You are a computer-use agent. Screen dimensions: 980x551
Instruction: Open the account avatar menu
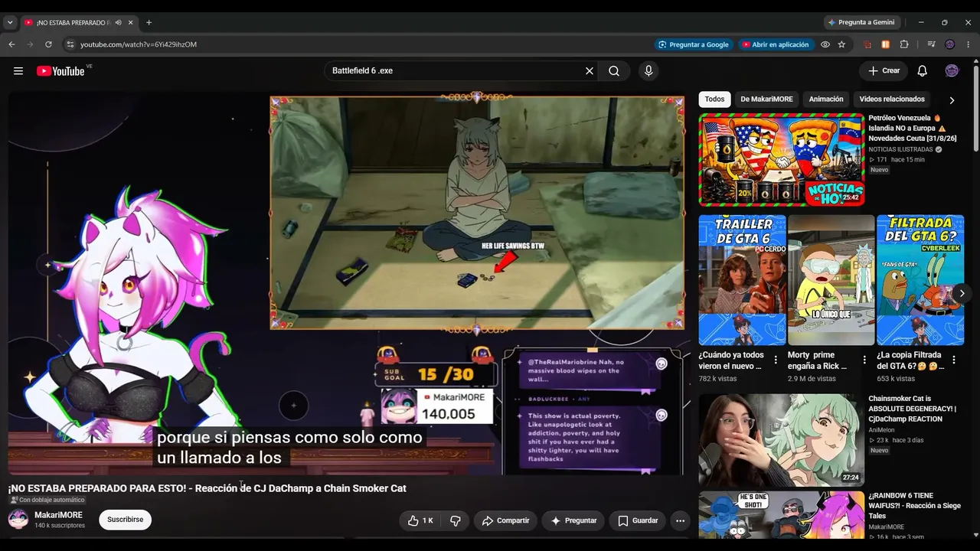coord(952,71)
